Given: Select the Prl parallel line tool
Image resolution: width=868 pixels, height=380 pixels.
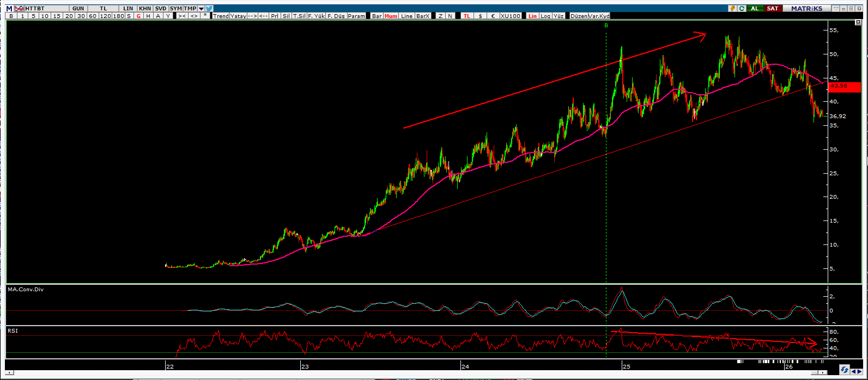Looking at the screenshot, I should (x=275, y=16).
